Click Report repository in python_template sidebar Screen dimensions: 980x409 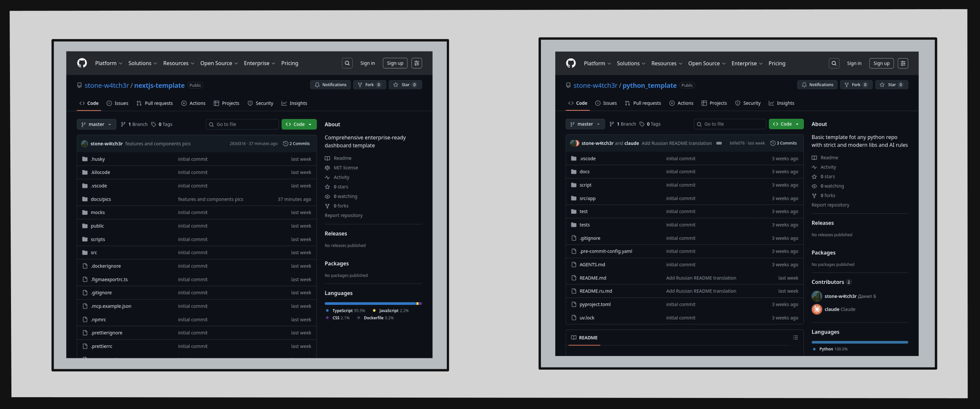[x=830, y=205]
